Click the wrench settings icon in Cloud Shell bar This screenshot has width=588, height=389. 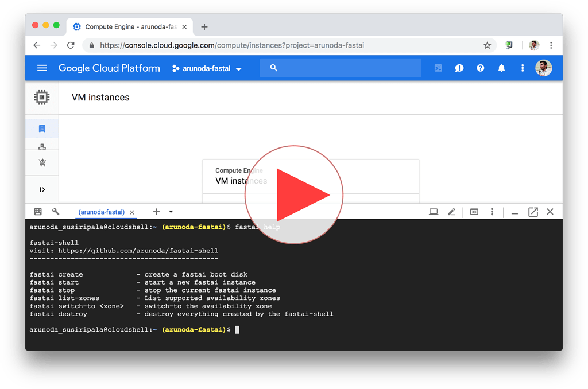click(56, 212)
